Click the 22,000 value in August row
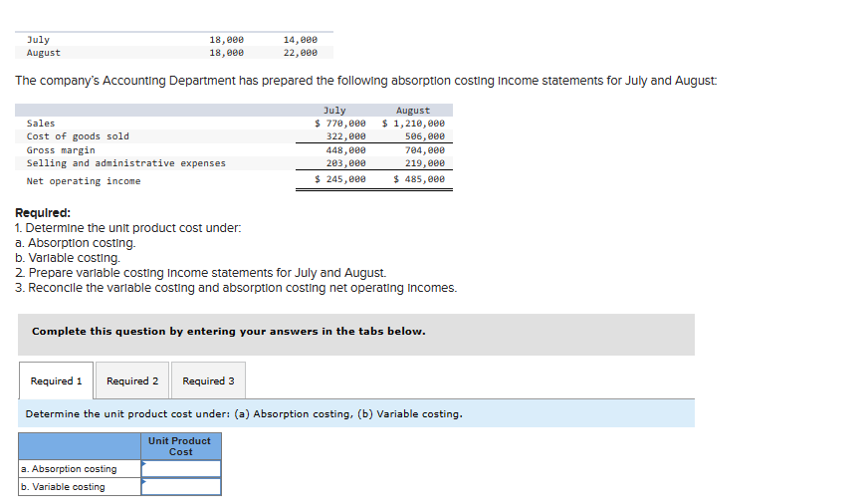This screenshot has height=503, width=868. 300,53
